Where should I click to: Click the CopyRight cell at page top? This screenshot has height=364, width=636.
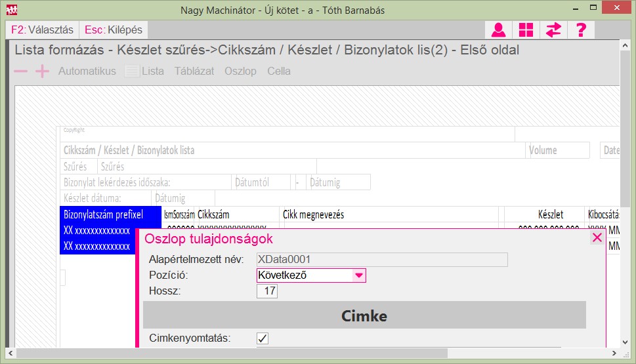pyautogui.click(x=287, y=134)
